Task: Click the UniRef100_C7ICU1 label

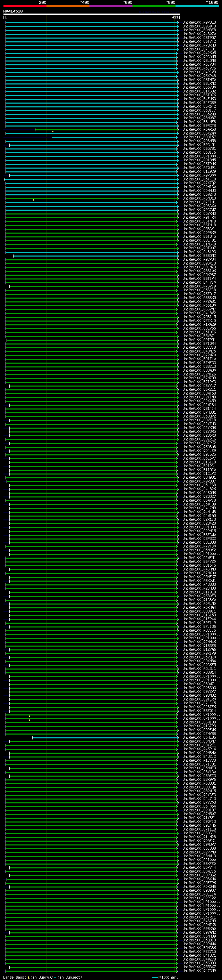Action: pyautogui.click(x=199, y=764)
